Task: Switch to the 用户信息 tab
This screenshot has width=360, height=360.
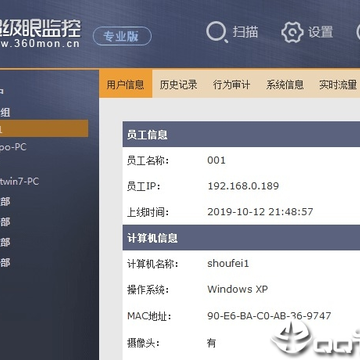Action: pos(125,84)
